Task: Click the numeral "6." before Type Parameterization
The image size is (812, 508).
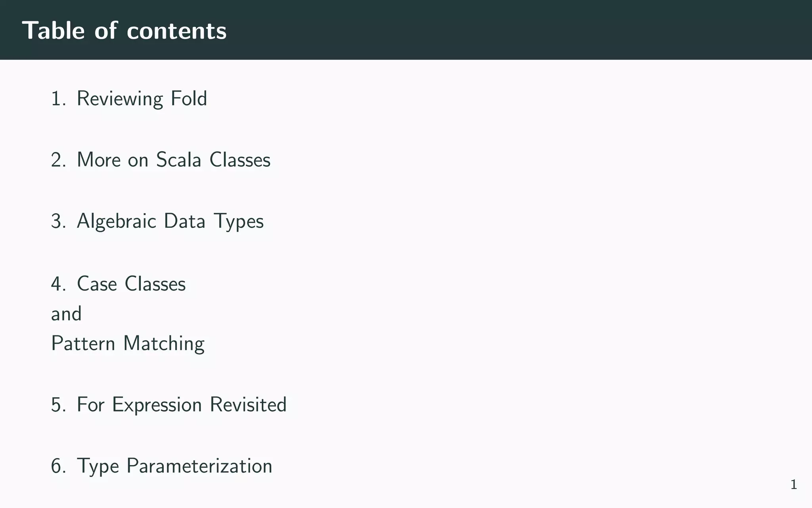Action: click(59, 466)
